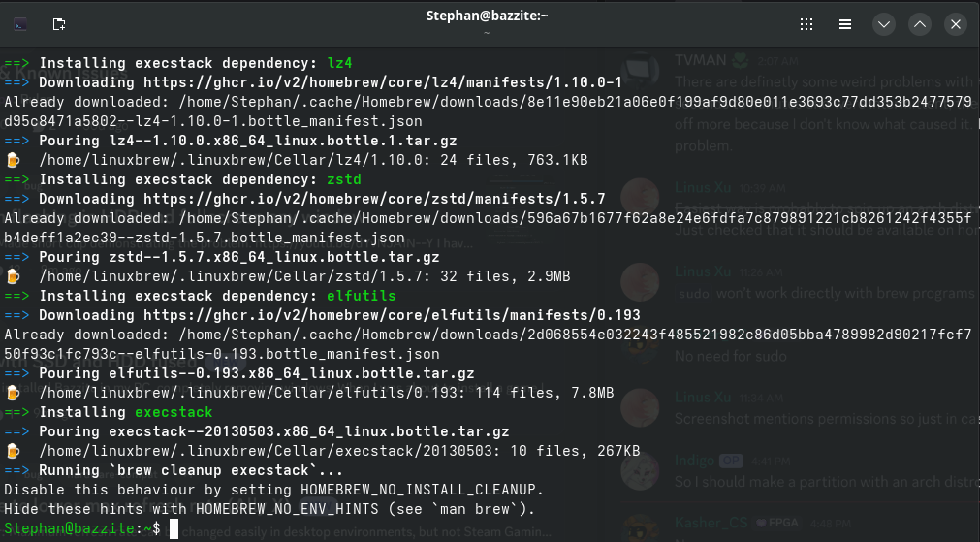Click the terminal cursor at the prompt

[x=174, y=528]
